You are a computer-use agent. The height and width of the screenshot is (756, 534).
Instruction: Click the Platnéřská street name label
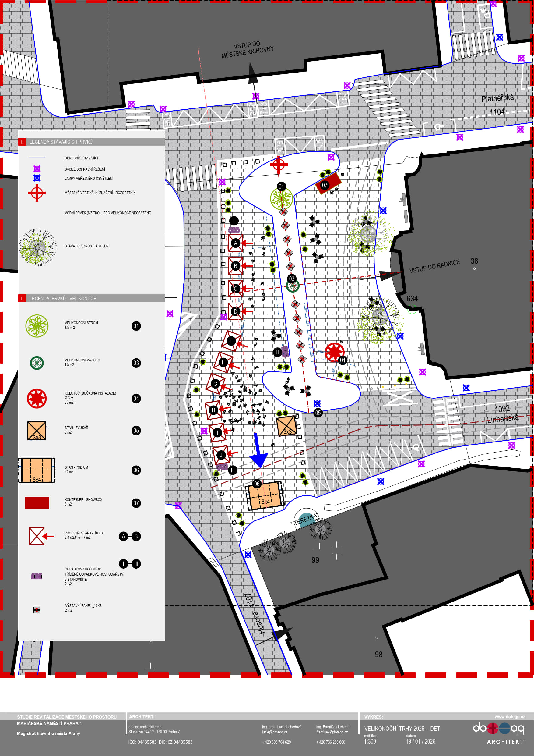pyautogui.click(x=497, y=98)
